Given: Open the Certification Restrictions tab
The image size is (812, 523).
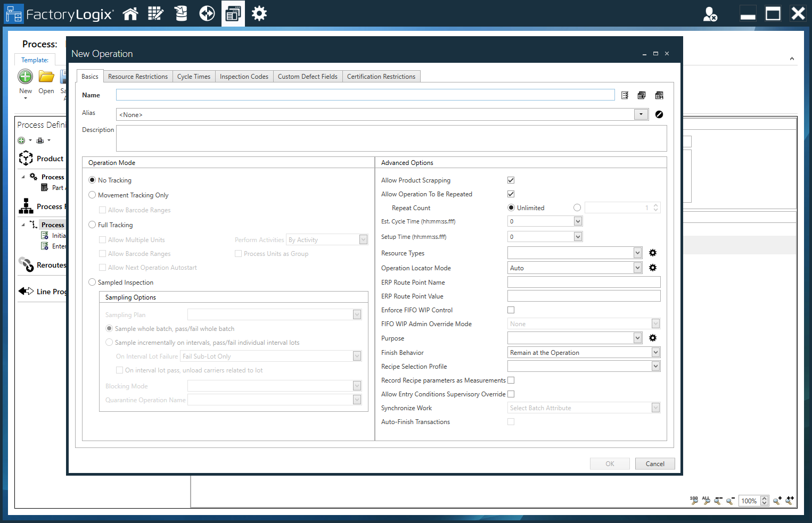Looking at the screenshot, I should pos(381,76).
